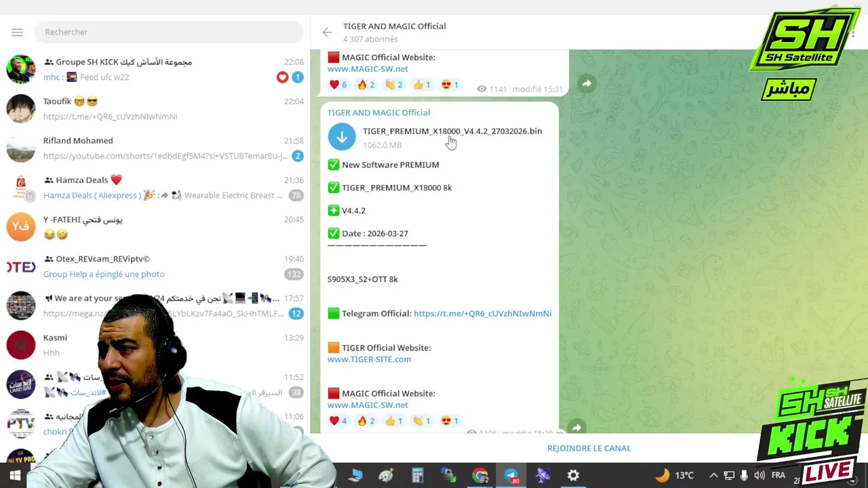This screenshot has height=488, width=868.
Task: Click 'New Software PREMIUM' message line
Action: pos(383,165)
